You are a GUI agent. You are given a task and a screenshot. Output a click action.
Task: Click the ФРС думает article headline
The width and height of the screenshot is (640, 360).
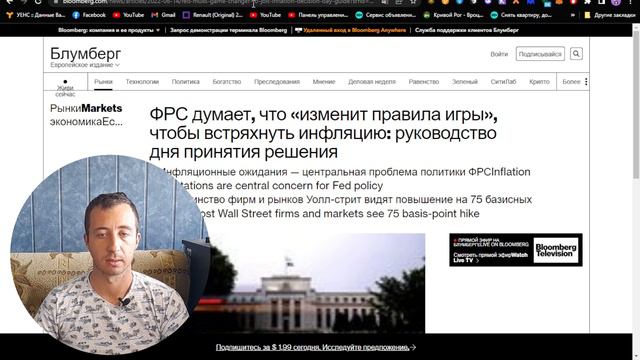click(323, 133)
